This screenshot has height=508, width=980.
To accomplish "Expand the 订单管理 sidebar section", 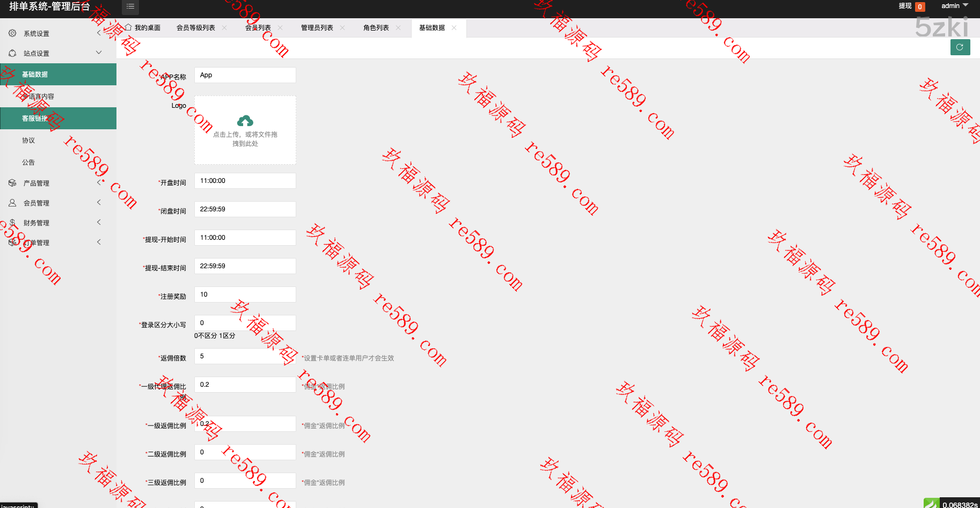I will click(99, 242).
